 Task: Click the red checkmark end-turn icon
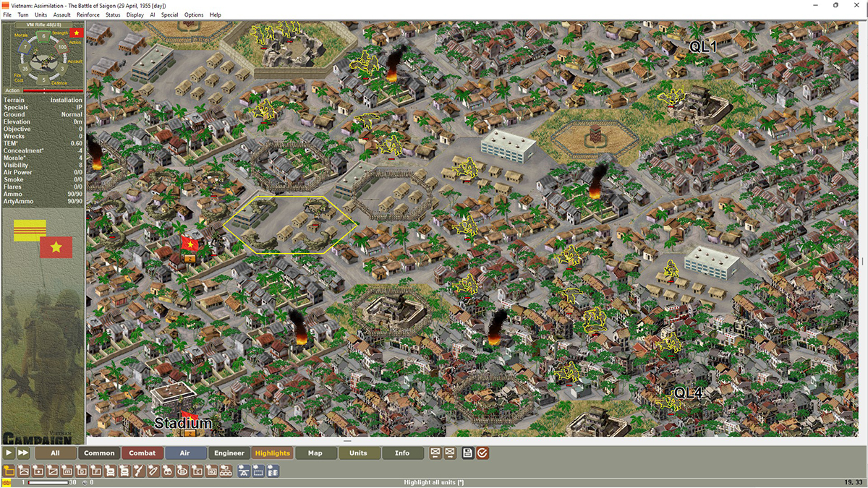[x=482, y=453]
